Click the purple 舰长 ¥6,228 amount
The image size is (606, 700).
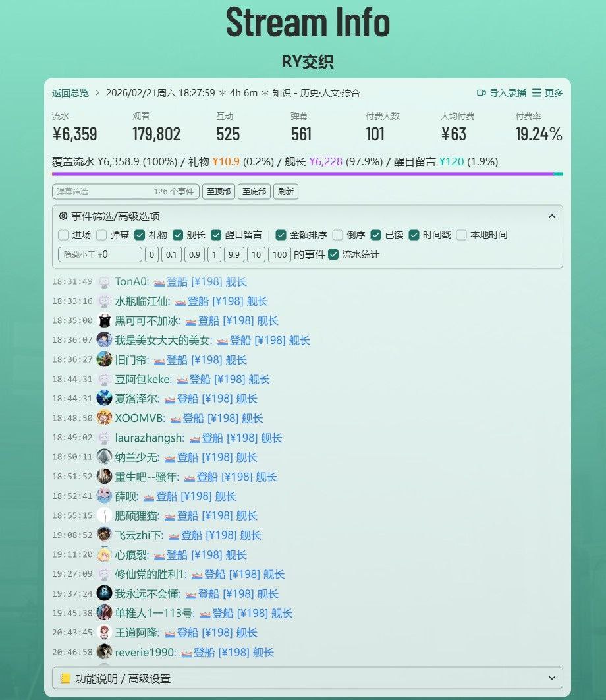point(326,161)
